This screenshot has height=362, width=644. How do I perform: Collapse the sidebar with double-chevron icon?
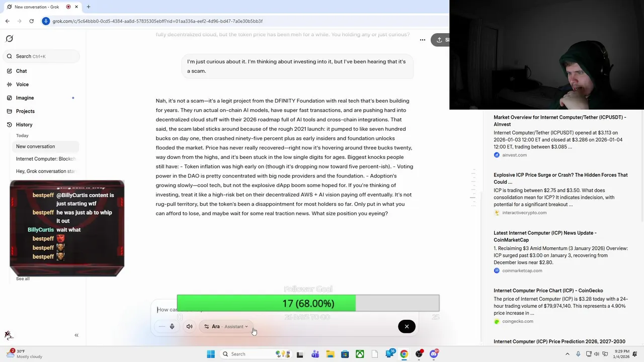click(x=76, y=335)
